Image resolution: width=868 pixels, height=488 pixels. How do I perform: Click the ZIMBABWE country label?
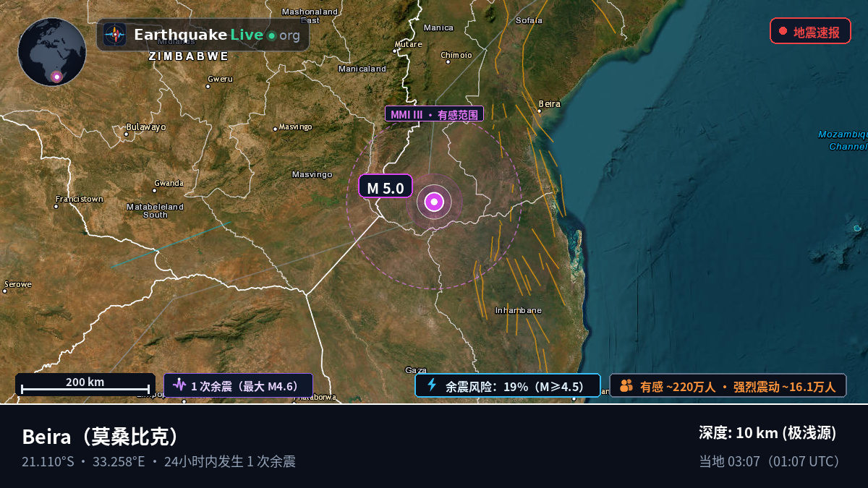pos(189,56)
